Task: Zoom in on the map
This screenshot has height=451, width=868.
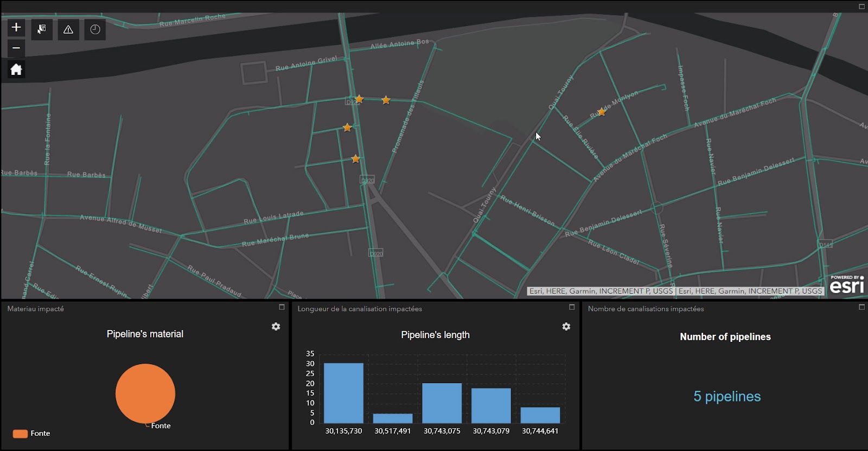Action: pos(16,27)
